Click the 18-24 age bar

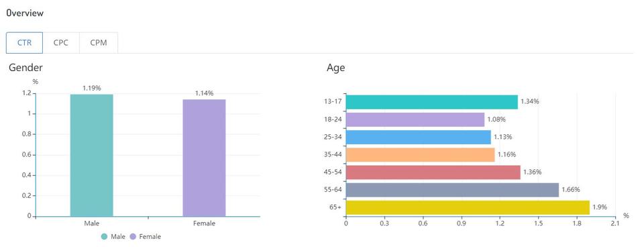415,119
